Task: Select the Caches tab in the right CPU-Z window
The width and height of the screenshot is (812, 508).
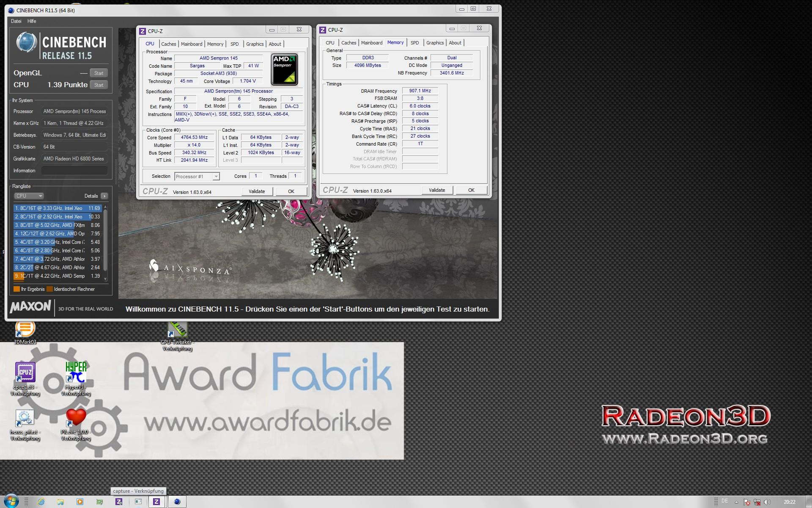Action: pos(349,43)
